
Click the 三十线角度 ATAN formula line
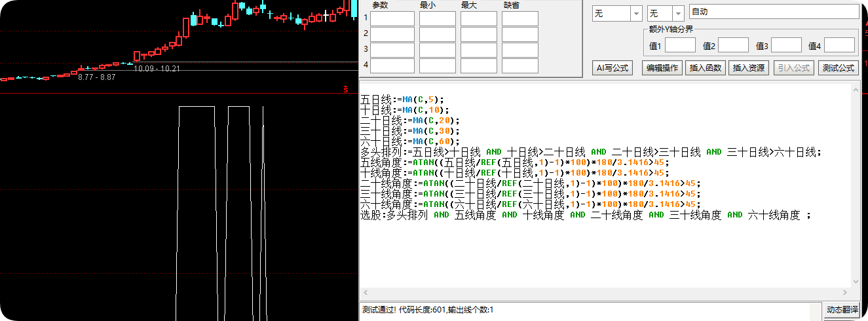tap(531, 194)
